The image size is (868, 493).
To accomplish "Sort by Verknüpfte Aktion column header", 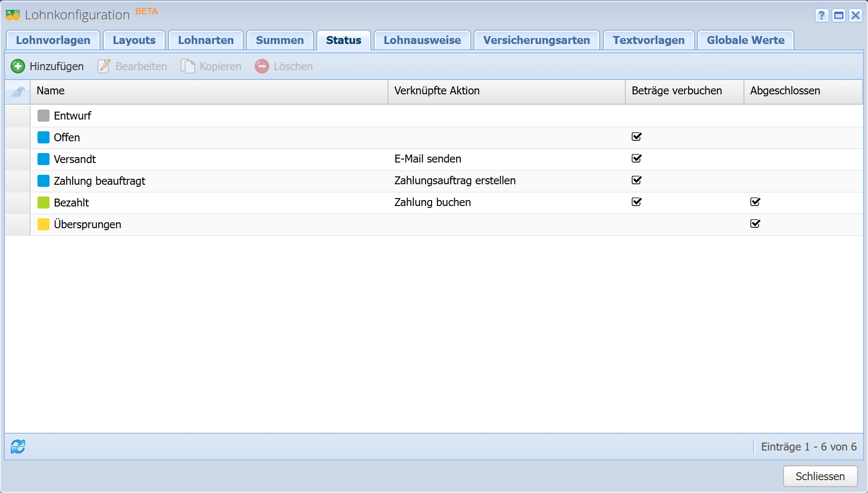I will [506, 91].
